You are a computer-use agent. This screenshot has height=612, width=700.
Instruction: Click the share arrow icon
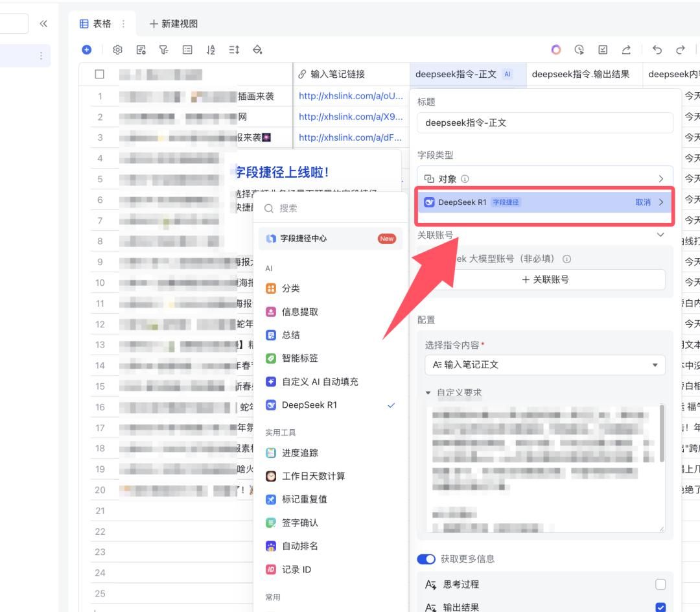tap(626, 49)
